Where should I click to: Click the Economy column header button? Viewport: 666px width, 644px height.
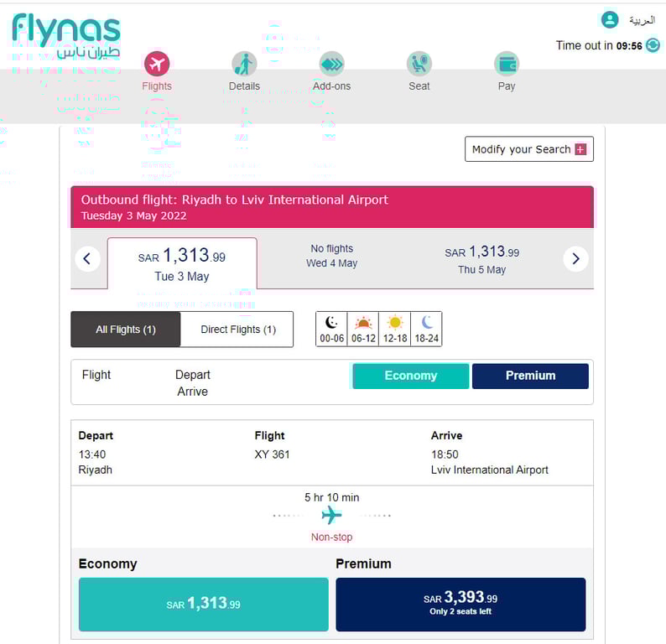(x=411, y=376)
